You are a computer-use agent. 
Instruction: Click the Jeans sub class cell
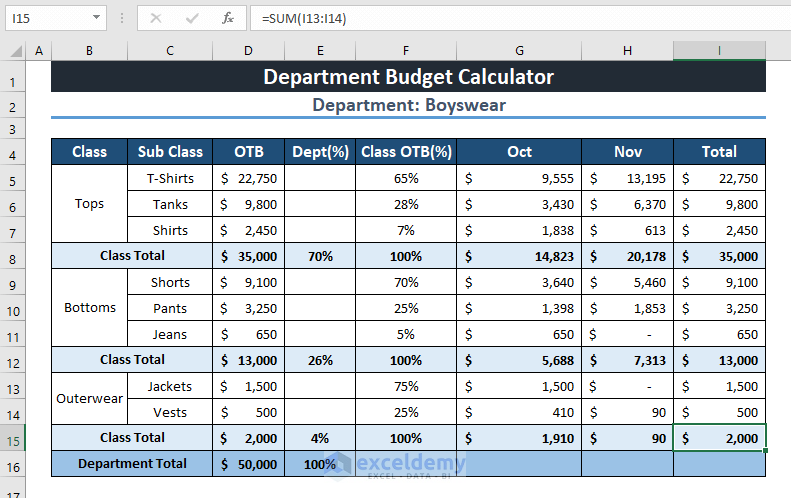point(169,334)
